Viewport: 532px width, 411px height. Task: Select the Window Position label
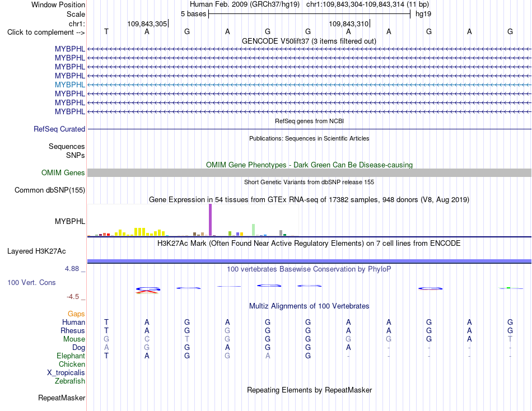[58, 4]
